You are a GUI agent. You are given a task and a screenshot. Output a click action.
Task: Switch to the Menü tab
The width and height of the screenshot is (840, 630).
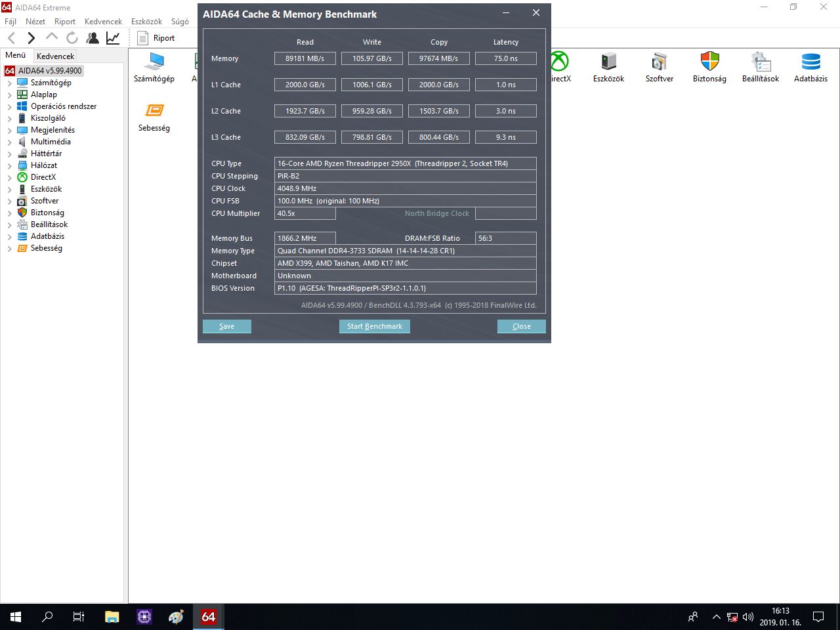pos(16,55)
